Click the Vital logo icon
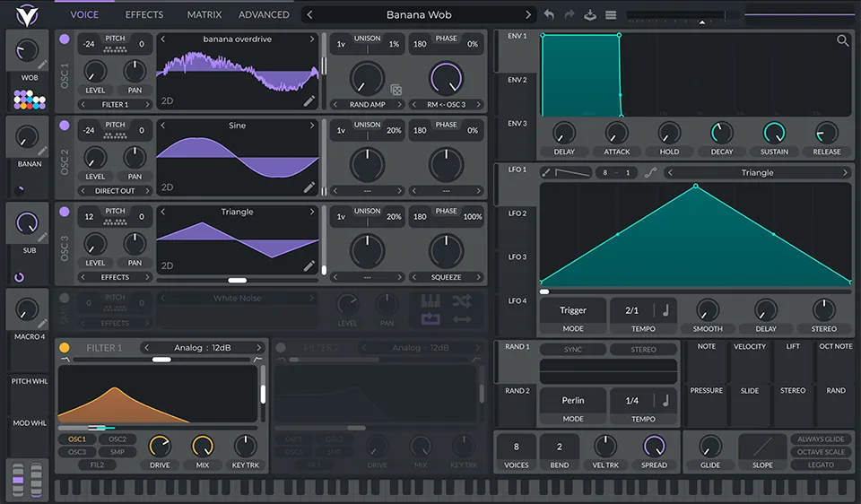Screen dimensions: 861x504 (x=28, y=15)
